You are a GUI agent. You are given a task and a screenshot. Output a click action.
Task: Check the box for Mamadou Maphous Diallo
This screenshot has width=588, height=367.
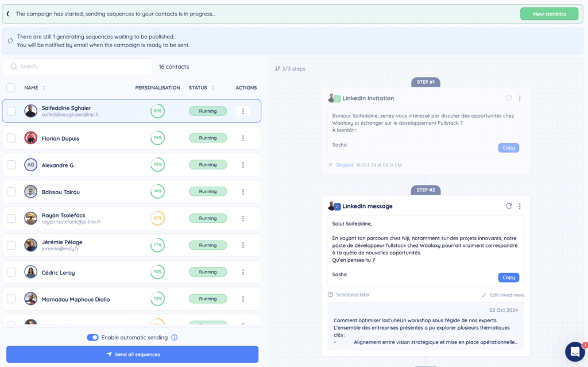tap(11, 299)
